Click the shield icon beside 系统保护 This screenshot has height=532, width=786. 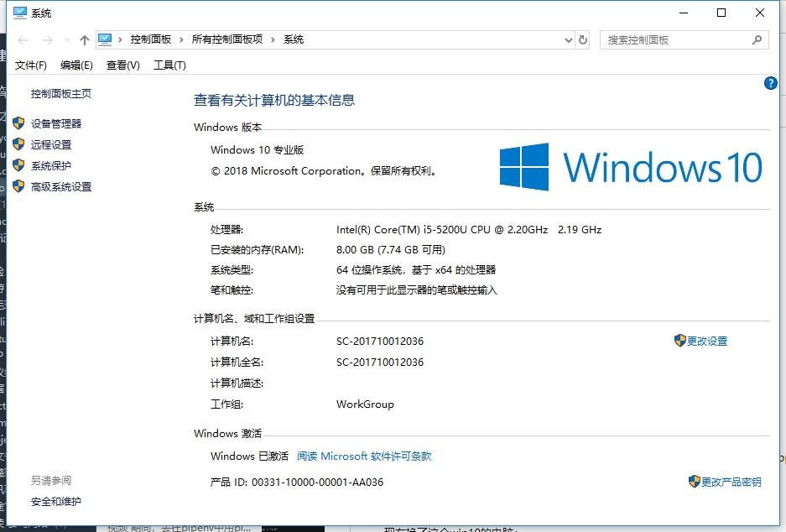click(x=18, y=165)
